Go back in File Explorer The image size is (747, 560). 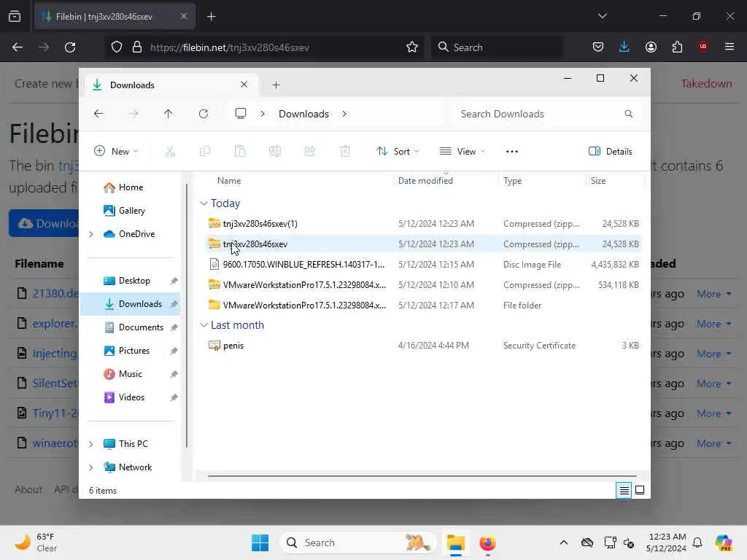click(98, 114)
